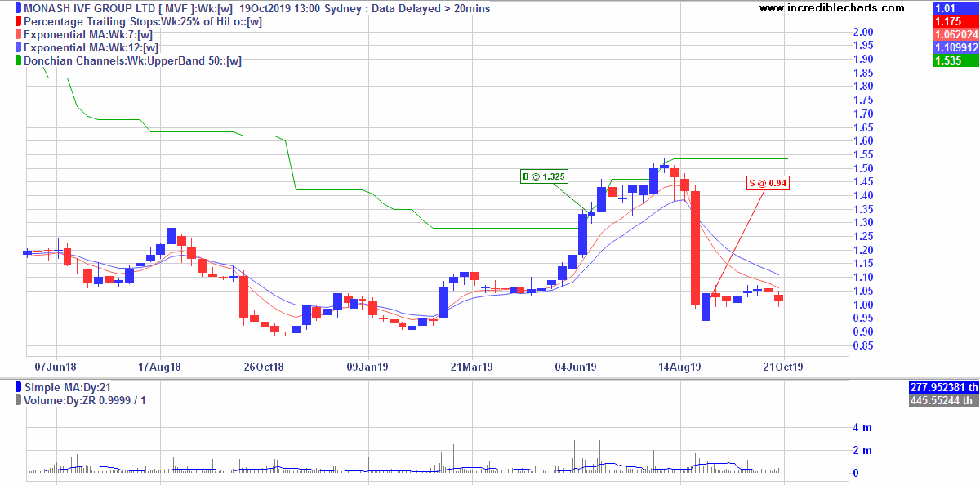Click the large red candle at 14Aug19
This screenshot has width=980, height=490.
pyautogui.click(x=696, y=248)
